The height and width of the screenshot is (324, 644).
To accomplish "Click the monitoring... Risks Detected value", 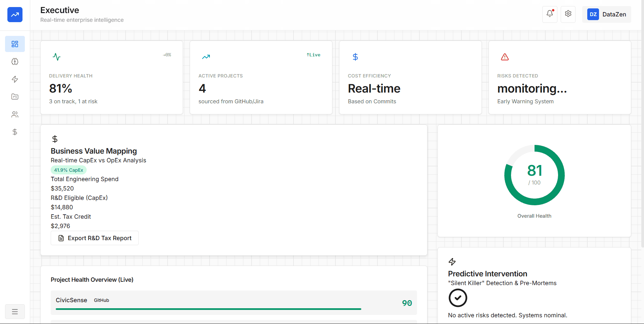I will [532, 89].
